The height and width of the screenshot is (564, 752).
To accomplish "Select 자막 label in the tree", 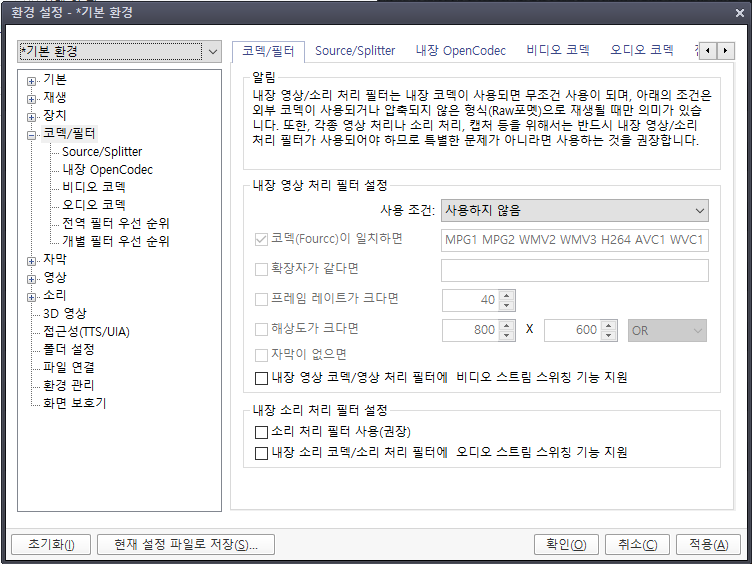I will click(55, 259).
